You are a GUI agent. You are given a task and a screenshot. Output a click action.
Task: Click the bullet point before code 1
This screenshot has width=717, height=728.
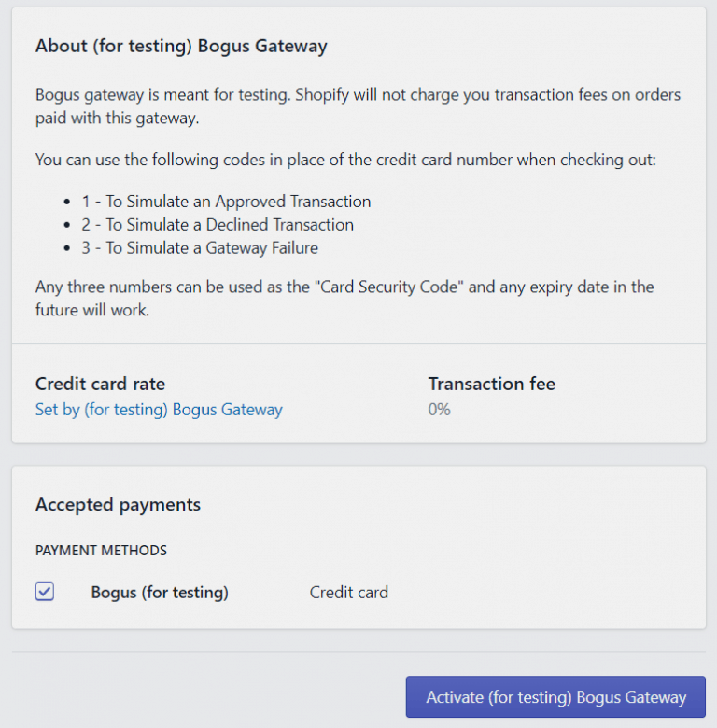(67, 203)
